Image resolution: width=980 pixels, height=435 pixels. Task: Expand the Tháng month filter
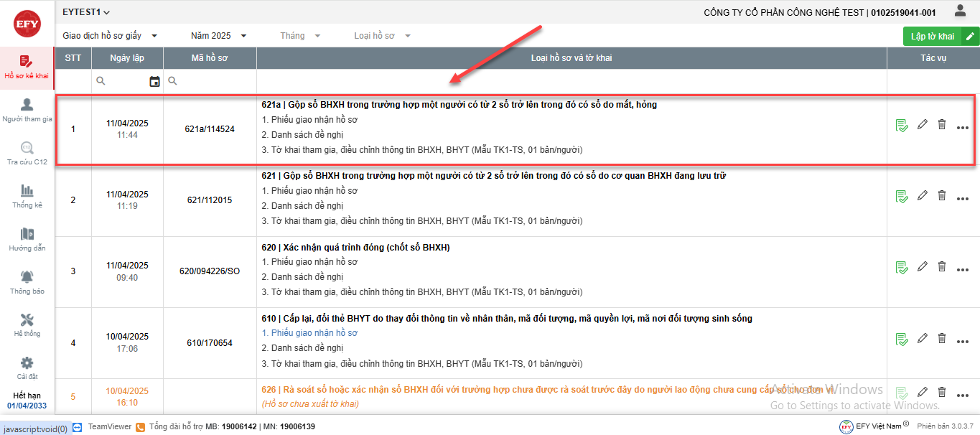(x=300, y=36)
